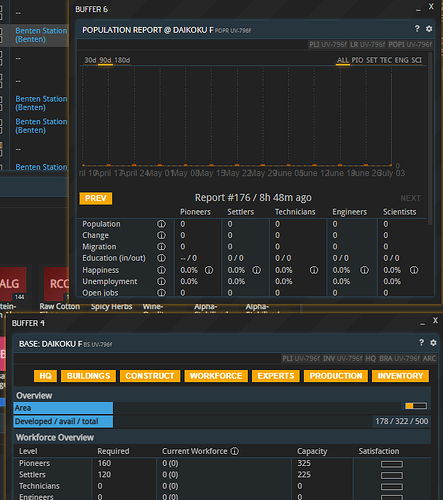Click info icon beside Migration row
This screenshot has width=443, height=500.
(x=161, y=247)
